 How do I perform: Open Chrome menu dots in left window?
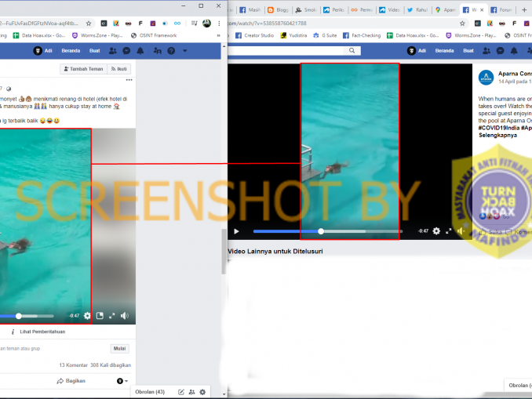(x=219, y=24)
